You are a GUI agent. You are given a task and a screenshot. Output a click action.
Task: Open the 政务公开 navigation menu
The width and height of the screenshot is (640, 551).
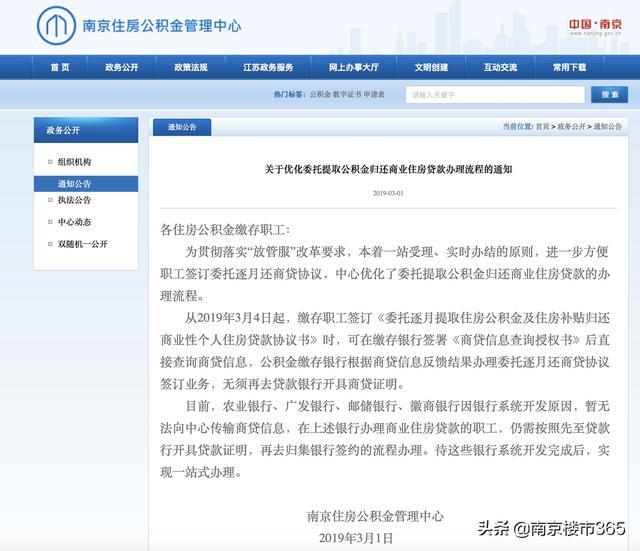(122, 67)
